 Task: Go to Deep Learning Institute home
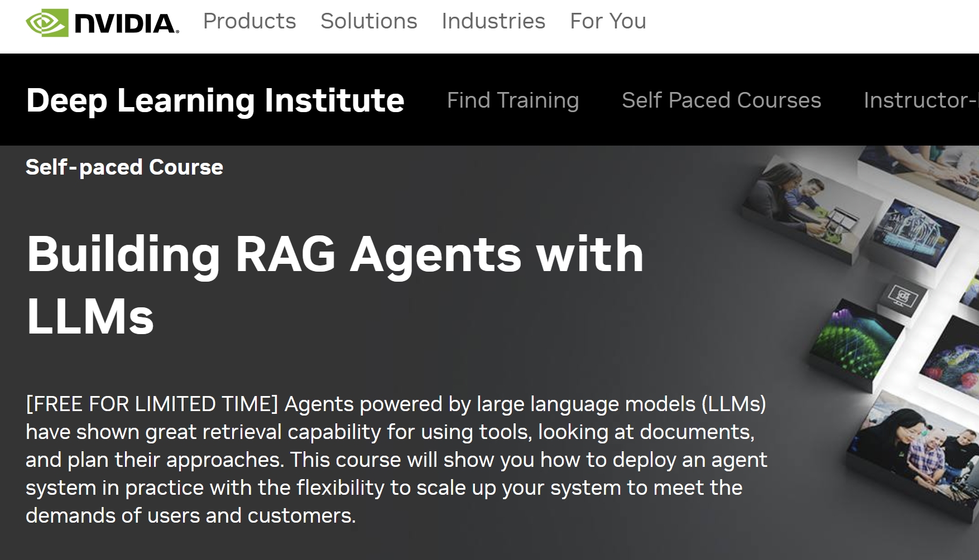tap(215, 100)
